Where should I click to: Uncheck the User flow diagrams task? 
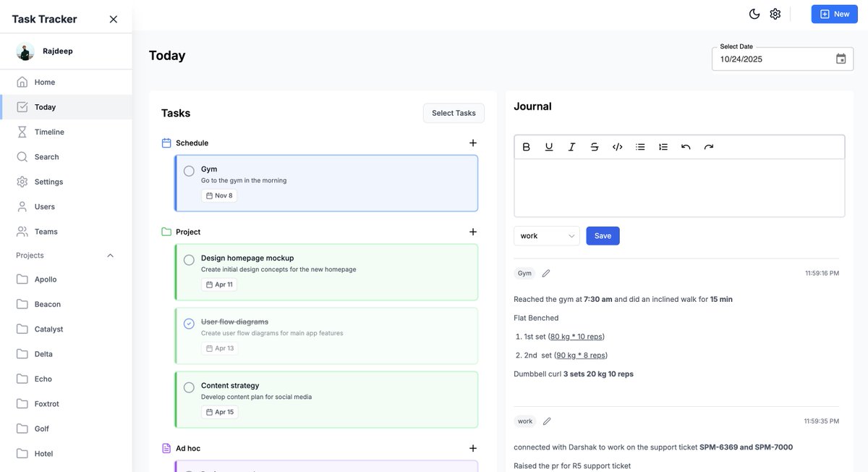coord(189,324)
